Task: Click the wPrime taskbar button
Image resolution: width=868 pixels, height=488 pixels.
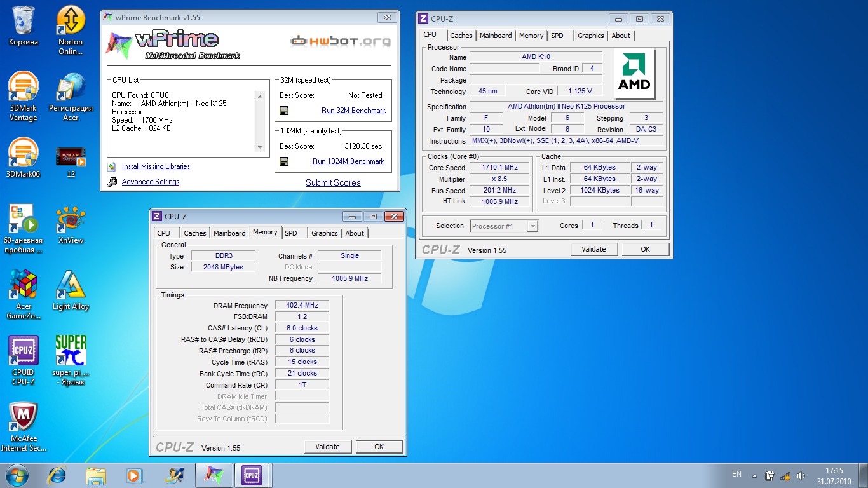Action: [x=214, y=475]
